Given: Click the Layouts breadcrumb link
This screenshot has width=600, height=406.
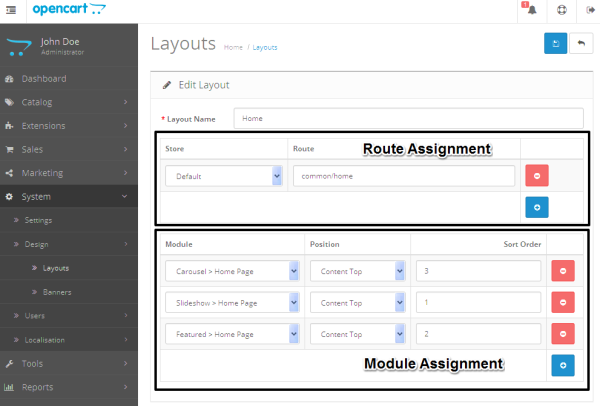Looking at the screenshot, I should click(x=265, y=47).
